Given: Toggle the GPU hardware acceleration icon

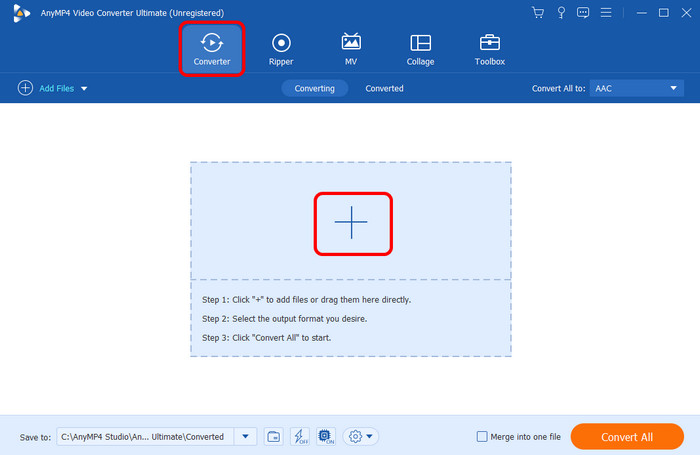Looking at the screenshot, I should 326,437.
